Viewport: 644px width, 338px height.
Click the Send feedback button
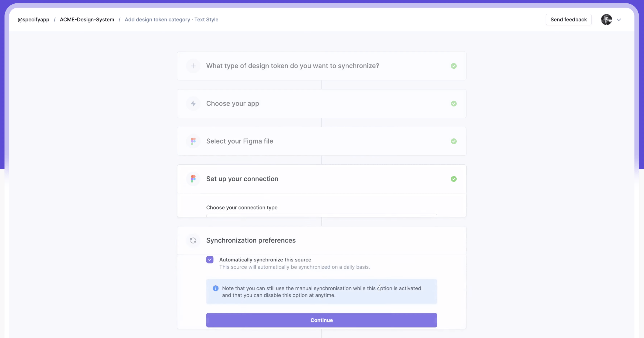pyautogui.click(x=569, y=20)
